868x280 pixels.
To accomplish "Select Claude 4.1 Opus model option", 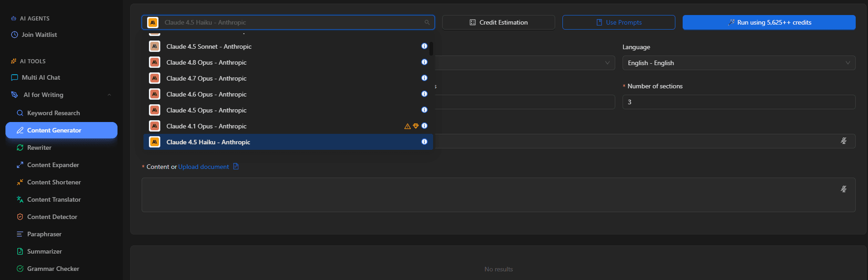I will click(x=288, y=126).
